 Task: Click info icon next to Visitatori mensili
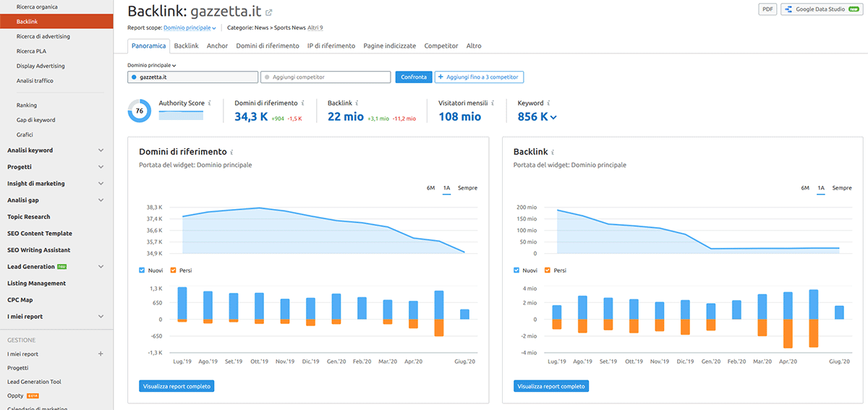click(493, 103)
